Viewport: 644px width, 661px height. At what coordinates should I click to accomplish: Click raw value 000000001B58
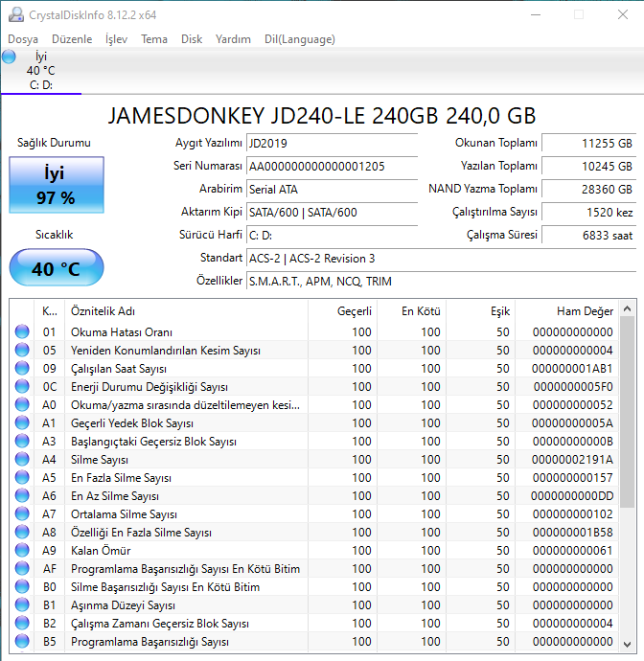pos(572,533)
